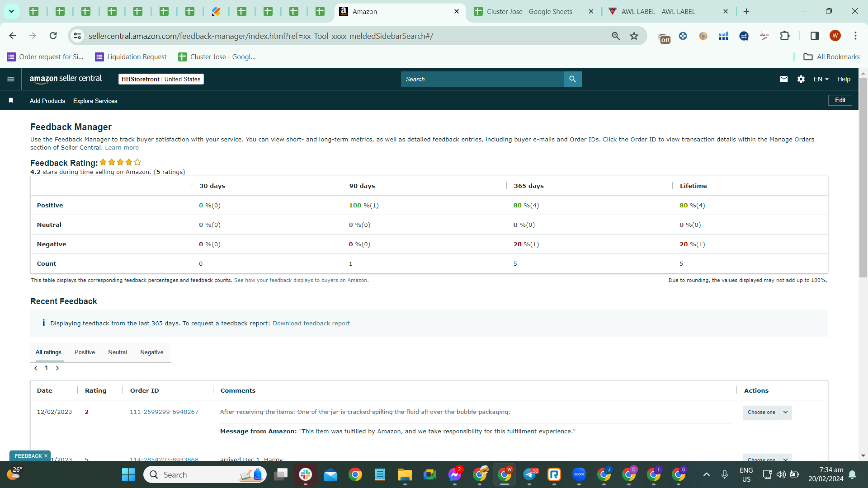Screen dimensions: 868x488
Task: Click the Windows taskbar Search box
Action: [x=205, y=474]
